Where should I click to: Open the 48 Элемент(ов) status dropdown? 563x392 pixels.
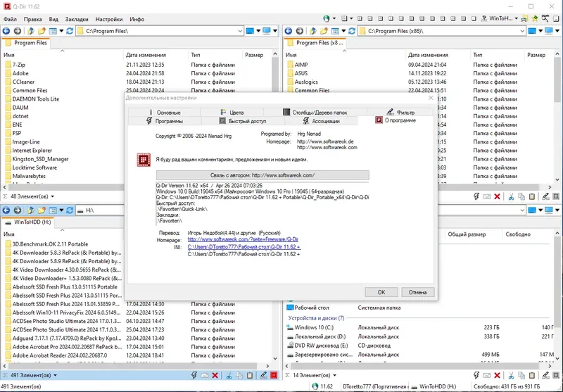(52, 197)
